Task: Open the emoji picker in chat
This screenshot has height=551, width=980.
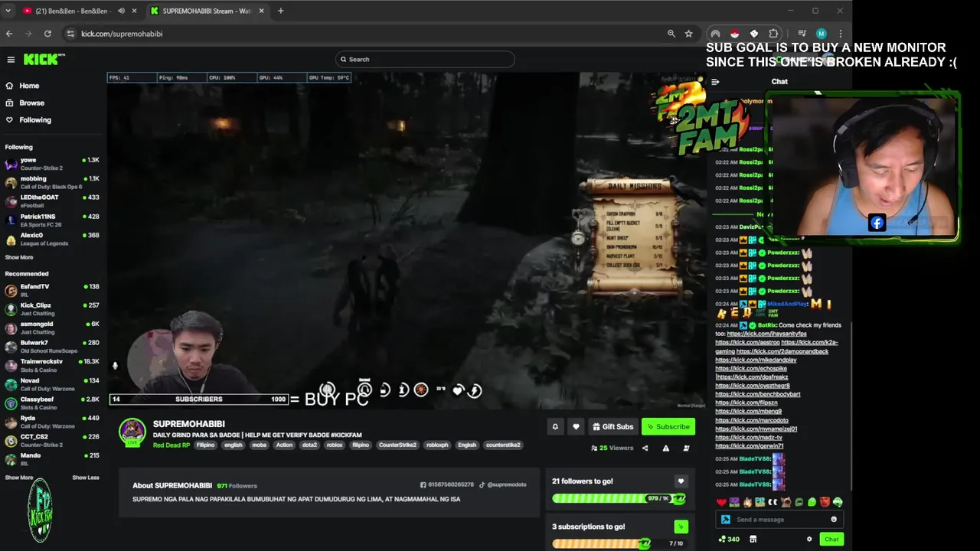Action: [x=834, y=520]
